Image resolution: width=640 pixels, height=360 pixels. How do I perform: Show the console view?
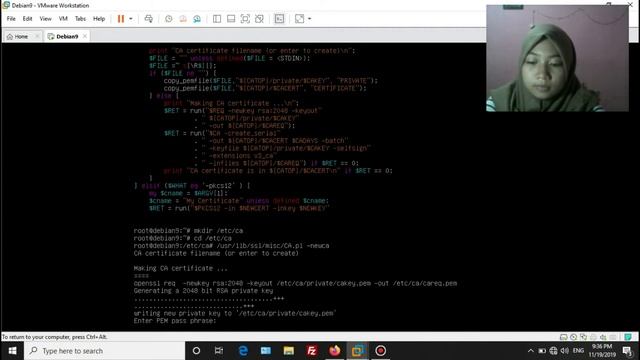click(x=279, y=19)
